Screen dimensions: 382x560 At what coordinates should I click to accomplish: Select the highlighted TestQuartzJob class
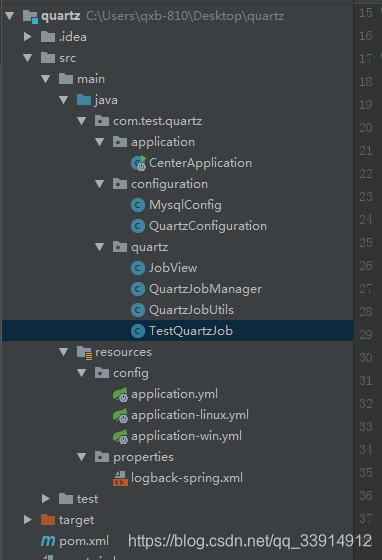click(x=191, y=331)
